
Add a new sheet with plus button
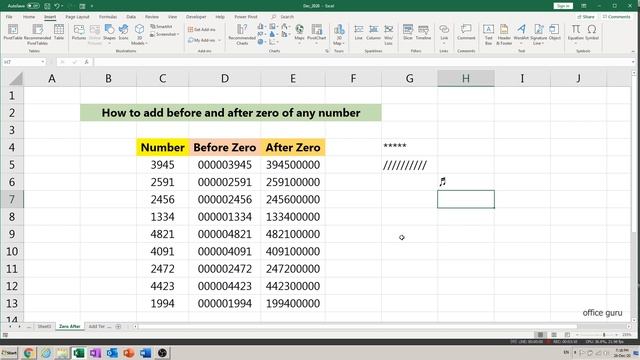[118, 327]
